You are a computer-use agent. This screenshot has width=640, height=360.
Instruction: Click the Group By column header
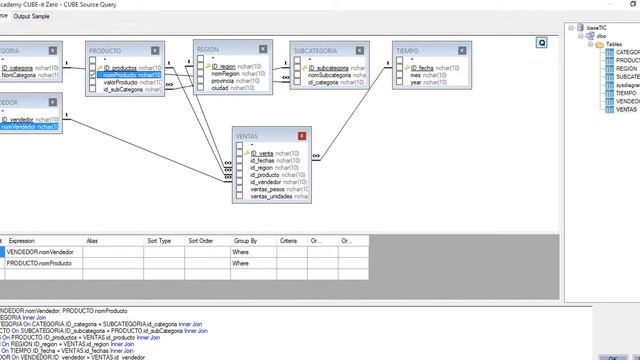click(253, 241)
